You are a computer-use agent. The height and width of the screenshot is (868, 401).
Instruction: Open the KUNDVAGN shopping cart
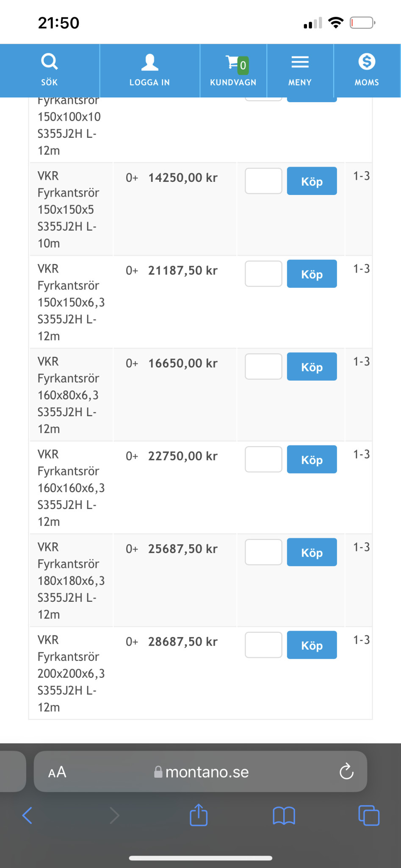(x=233, y=63)
